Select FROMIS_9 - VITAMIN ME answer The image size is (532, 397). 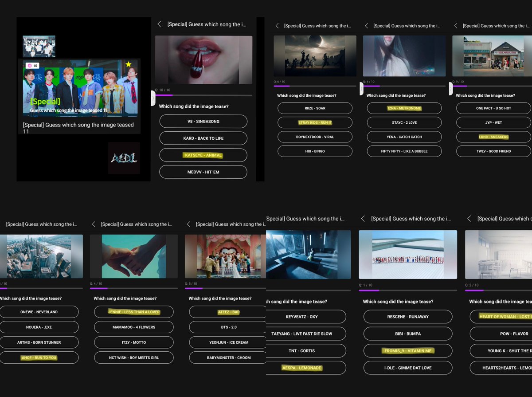[408, 351]
